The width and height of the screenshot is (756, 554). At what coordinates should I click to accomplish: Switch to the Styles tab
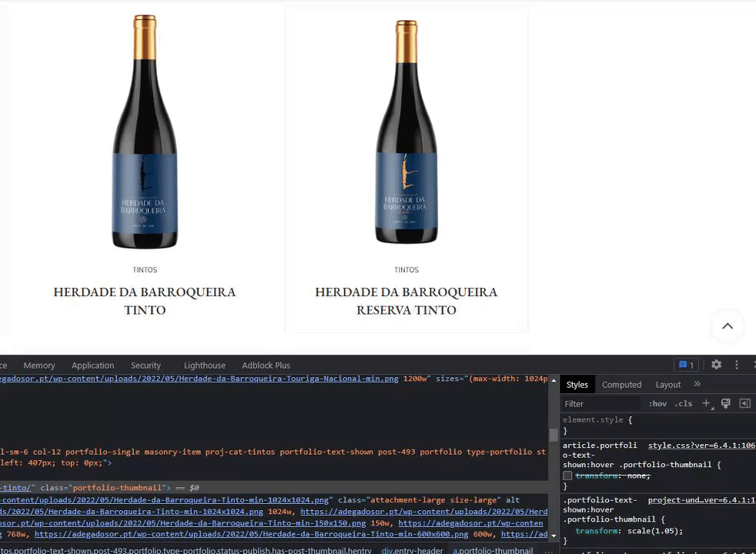(x=577, y=385)
